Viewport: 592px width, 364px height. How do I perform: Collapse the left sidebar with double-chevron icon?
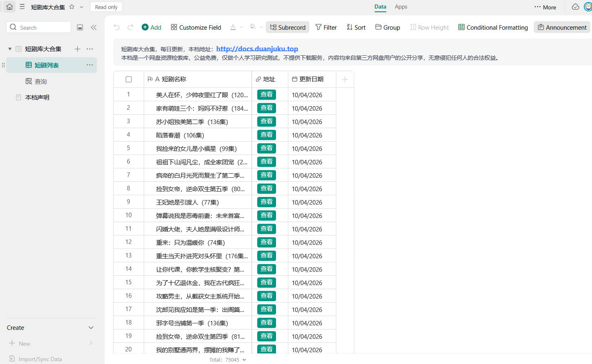point(94,27)
